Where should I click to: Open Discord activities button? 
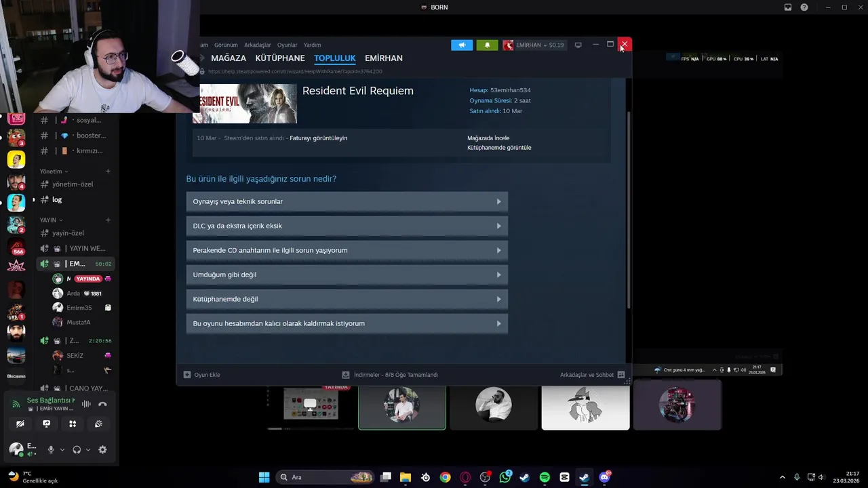(73, 424)
